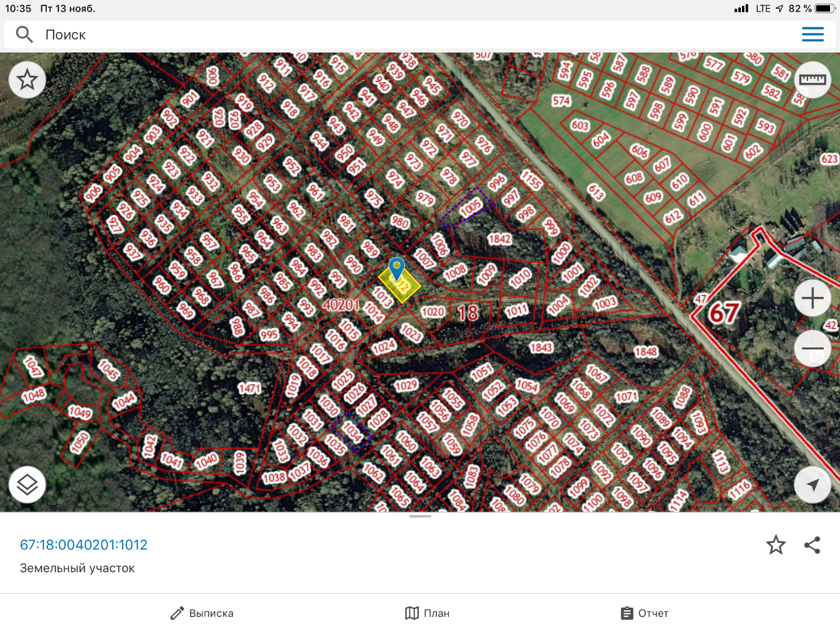
Task: Open favorites from map star button
Action: (x=27, y=79)
